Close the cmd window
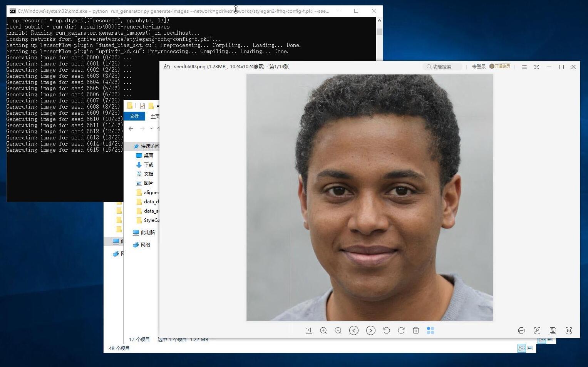This screenshot has height=367, width=588. tap(374, 11)
